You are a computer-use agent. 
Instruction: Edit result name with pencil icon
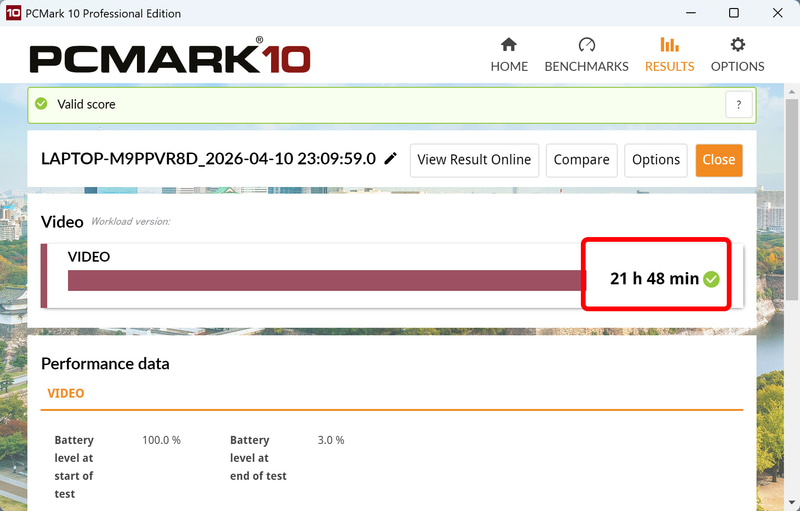[x=390, y=159]
